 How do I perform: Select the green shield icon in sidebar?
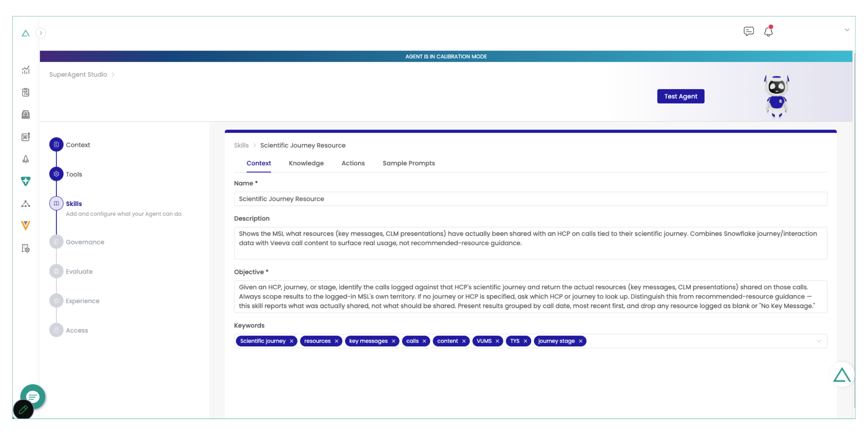[x=26, y=181]
